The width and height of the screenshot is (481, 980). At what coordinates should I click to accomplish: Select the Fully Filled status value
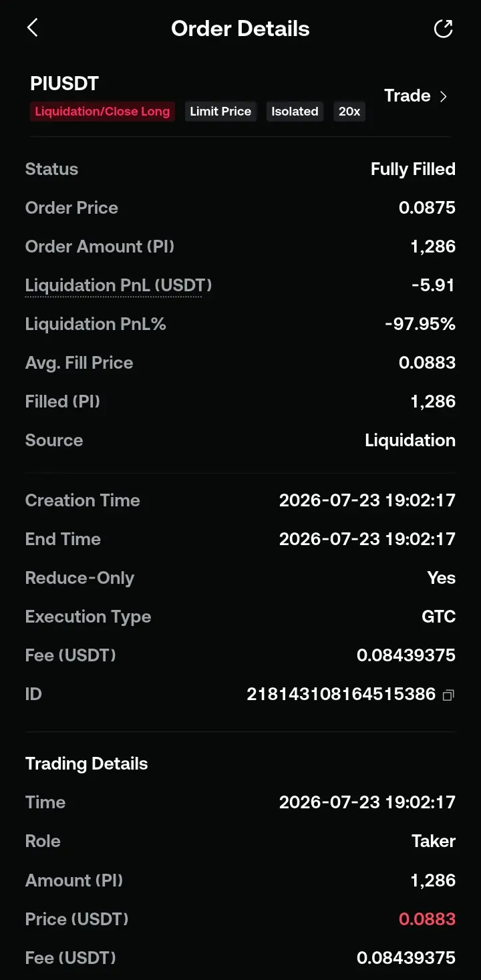(x=413, y=169)
